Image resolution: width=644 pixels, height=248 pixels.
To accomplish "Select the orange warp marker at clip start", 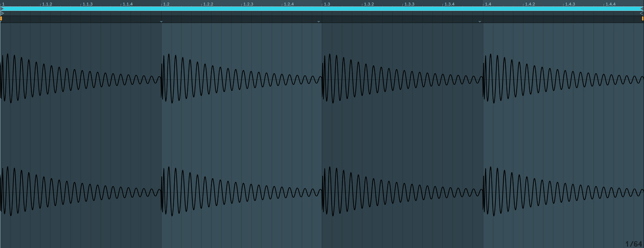I will click(x=1, y=19).
